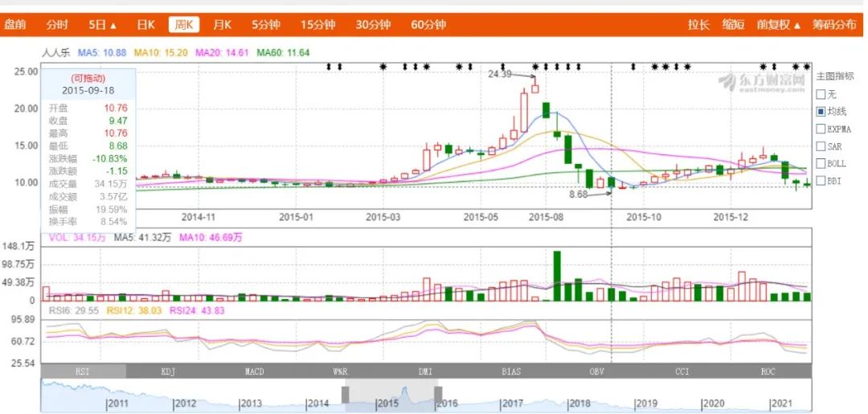Click the shaded selected range in the timeline
This screenshot has width=868, height=414.
click(x=391, y=396)
